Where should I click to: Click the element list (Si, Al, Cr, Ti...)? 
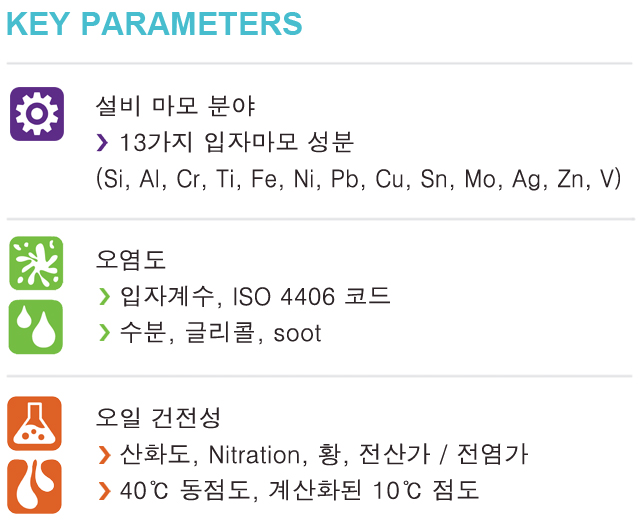359,178
